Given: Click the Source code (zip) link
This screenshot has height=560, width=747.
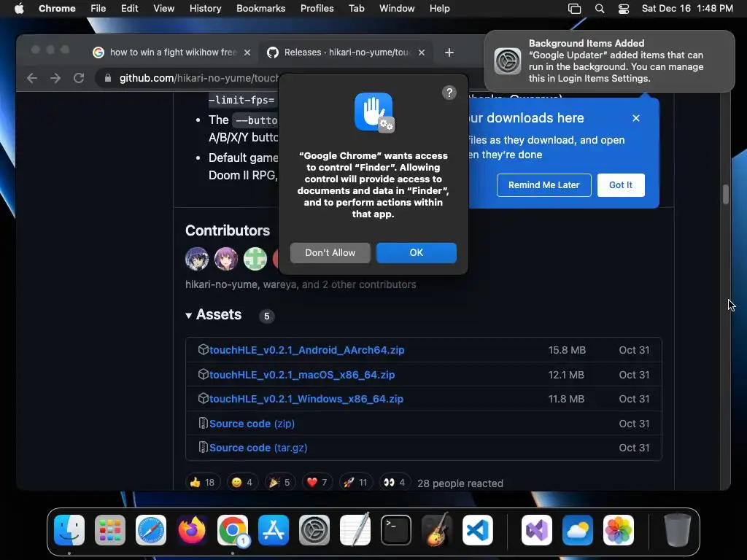Looking at the screenshot, I should [x=252, y=424].
